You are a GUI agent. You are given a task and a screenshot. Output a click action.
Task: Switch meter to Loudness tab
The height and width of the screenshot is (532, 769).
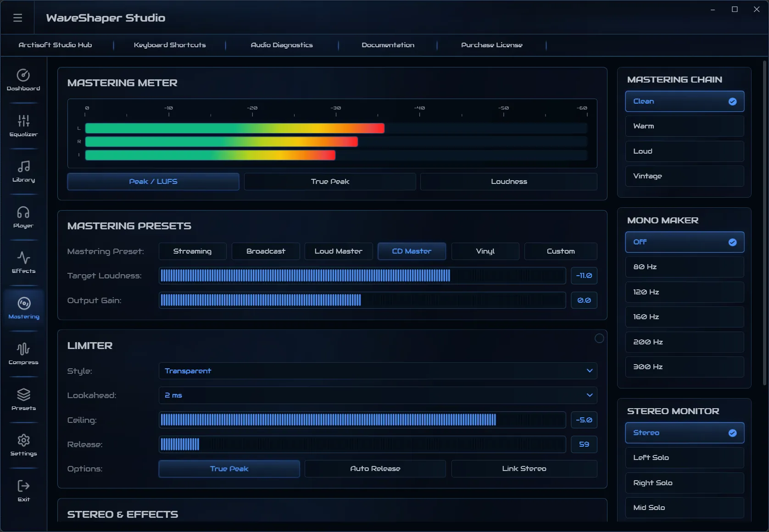pyautogui.click(x=509, y=182)
